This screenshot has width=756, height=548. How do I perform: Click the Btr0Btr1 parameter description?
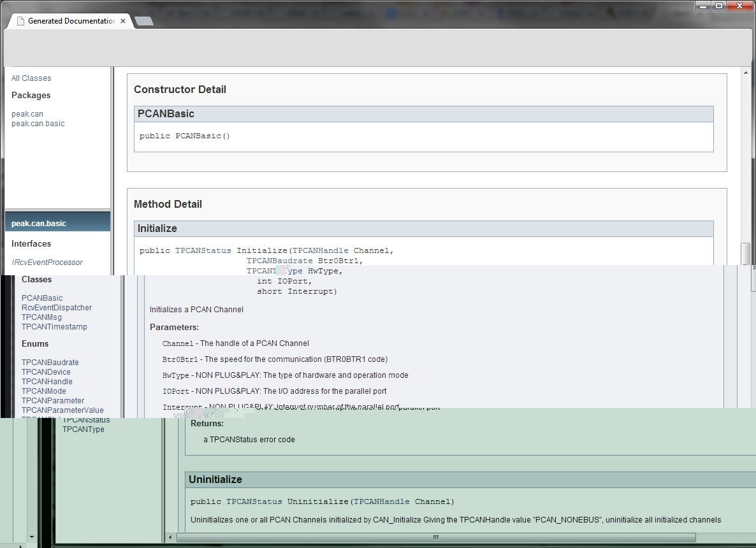tap(275, 359)
